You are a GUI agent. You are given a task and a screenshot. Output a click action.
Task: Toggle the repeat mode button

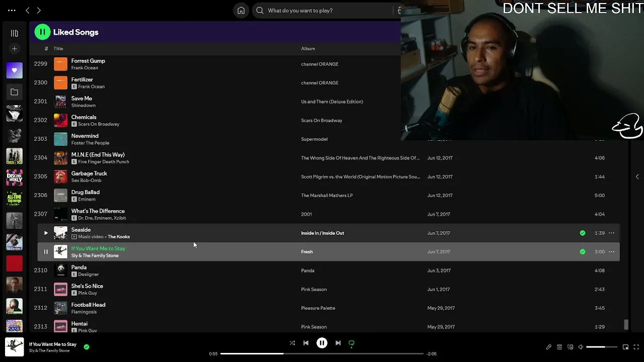pos(352,343)
